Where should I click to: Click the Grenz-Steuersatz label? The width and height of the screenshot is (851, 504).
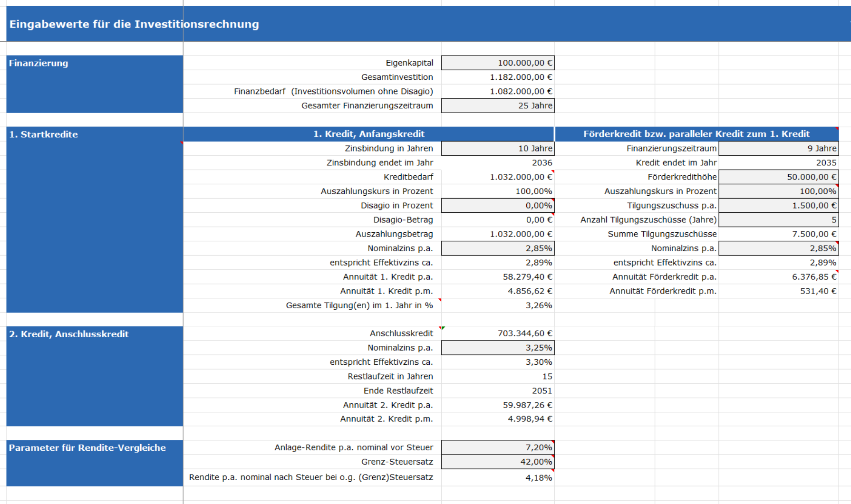coord(397,461)
